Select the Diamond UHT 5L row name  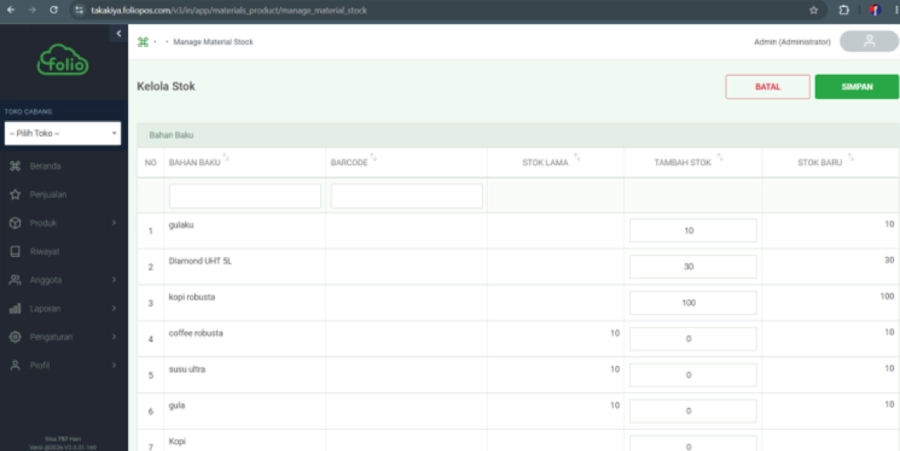200,261
